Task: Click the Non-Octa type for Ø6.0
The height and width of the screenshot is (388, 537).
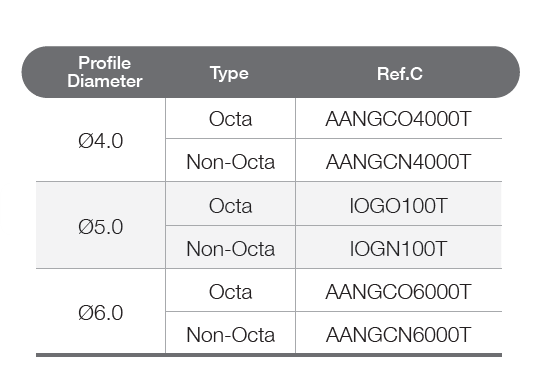Action: coord(230,335)
